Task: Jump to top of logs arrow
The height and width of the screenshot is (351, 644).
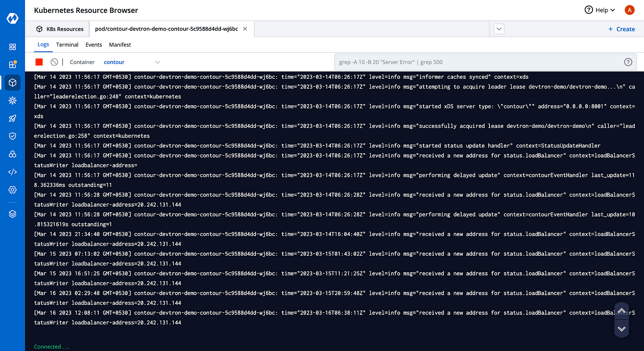Action: [x=621, y=311]
